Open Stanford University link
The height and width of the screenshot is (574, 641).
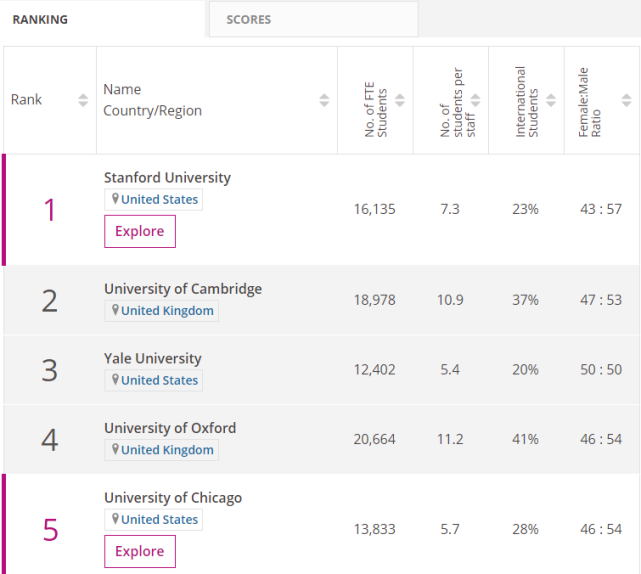(167, 177)
